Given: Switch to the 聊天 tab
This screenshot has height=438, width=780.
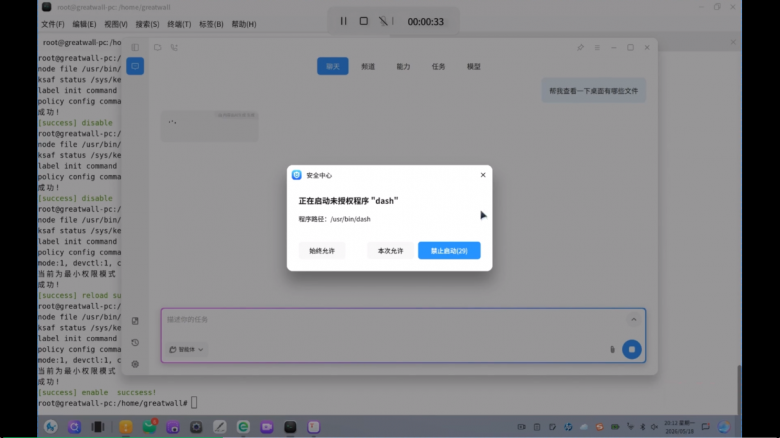Looking at the screenshot, I should click(332, 66).
